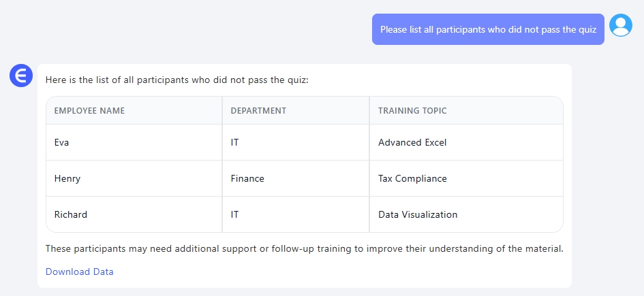Click the assistant logo icon
Screen dimensions: 644x296
coord(21,76)
